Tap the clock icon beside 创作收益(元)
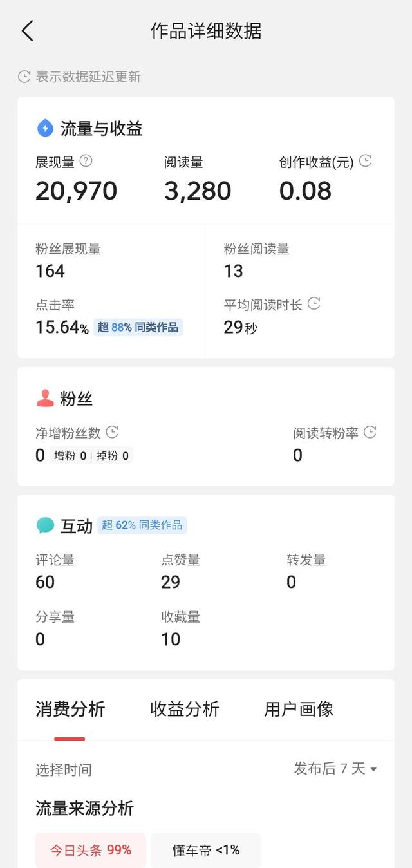 (365, 161)
